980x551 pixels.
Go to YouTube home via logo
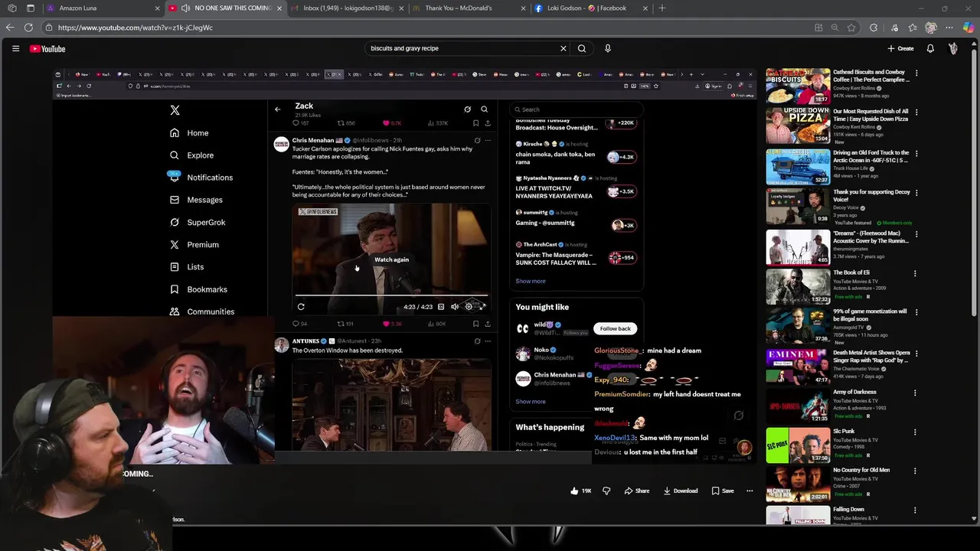47,48
